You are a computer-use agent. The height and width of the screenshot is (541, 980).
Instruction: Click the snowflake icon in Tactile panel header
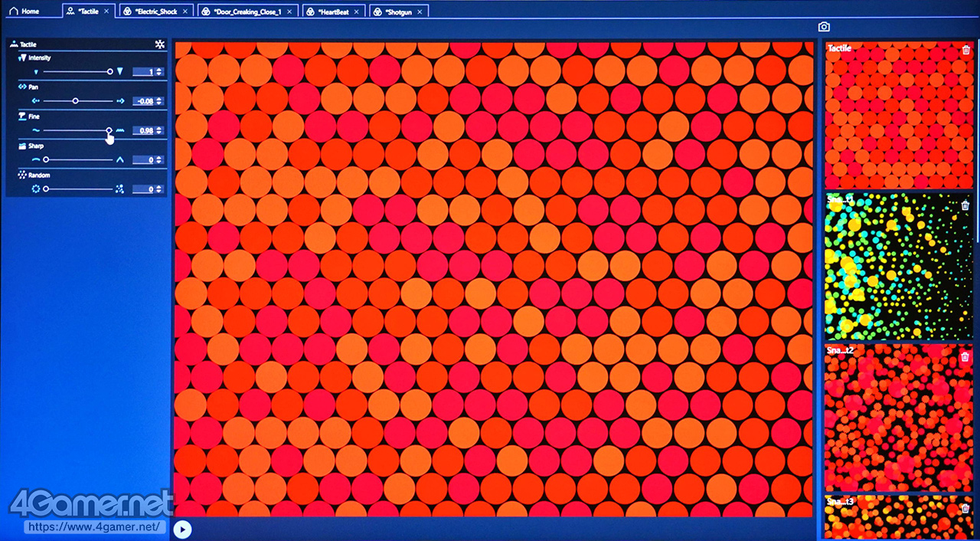click(159, 44)
